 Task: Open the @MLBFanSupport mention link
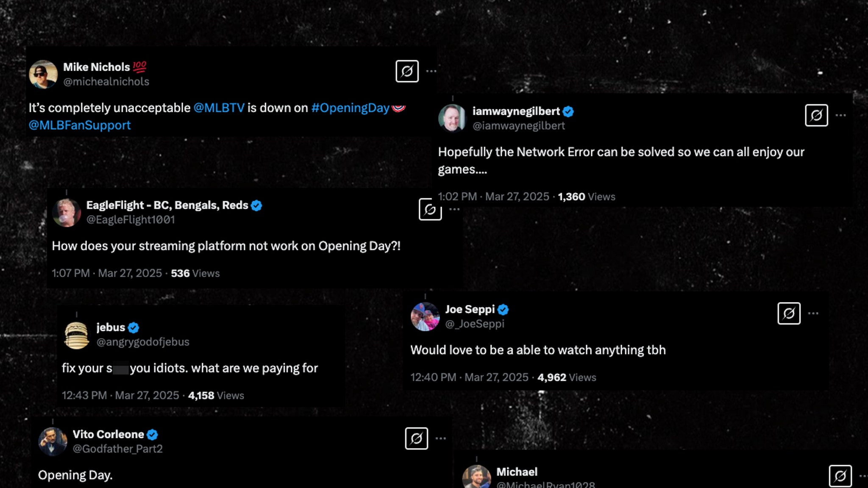coord(80,125)
